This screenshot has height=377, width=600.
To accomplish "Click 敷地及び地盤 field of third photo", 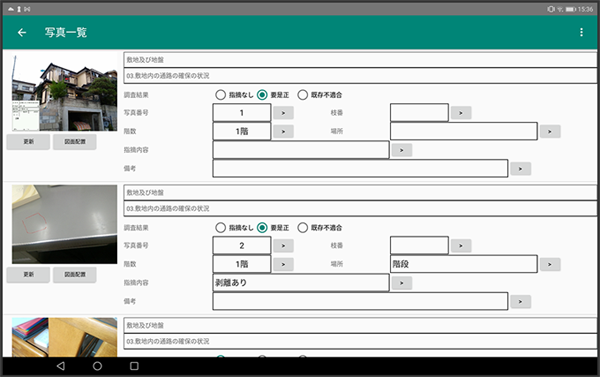I will (360, 325).
